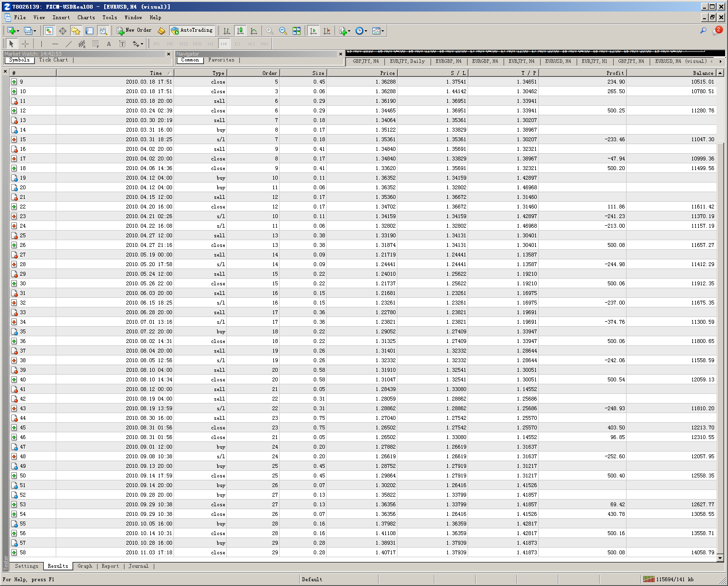Switch to the EURJPY,Daily chart tab

[x=407, y=61]
